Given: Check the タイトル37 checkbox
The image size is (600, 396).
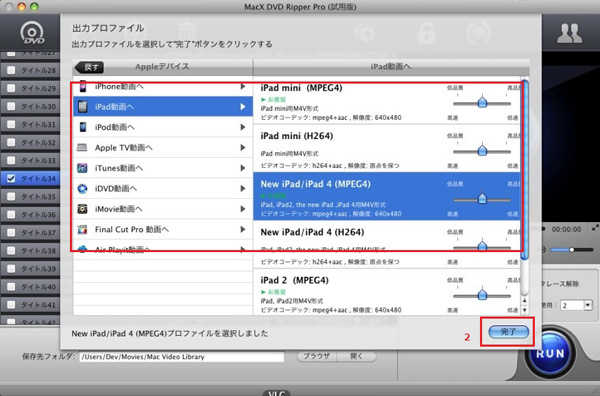Looking at the screenshot, I should point(11,232).
